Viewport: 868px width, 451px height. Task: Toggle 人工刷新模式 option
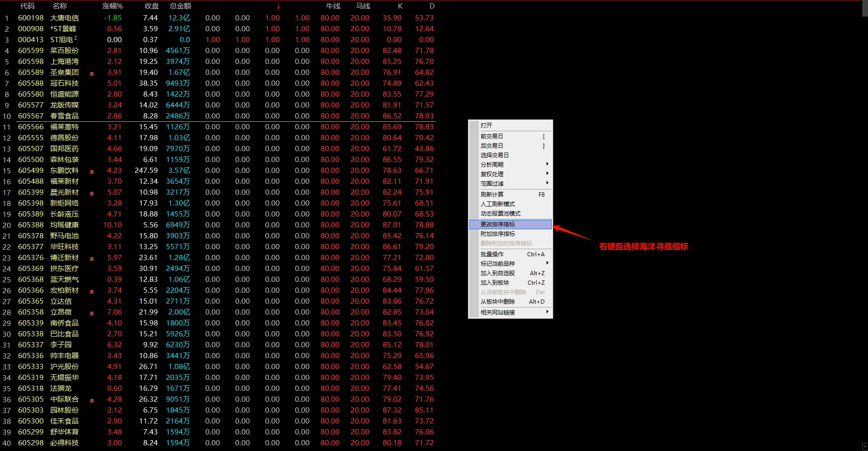point(511,204)
